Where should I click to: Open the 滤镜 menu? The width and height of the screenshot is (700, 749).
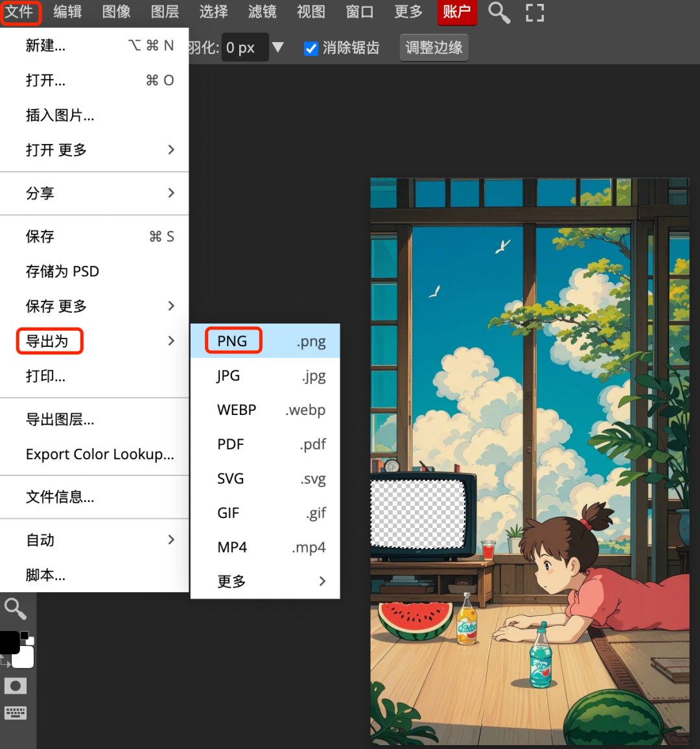click(x=262, y=12)
